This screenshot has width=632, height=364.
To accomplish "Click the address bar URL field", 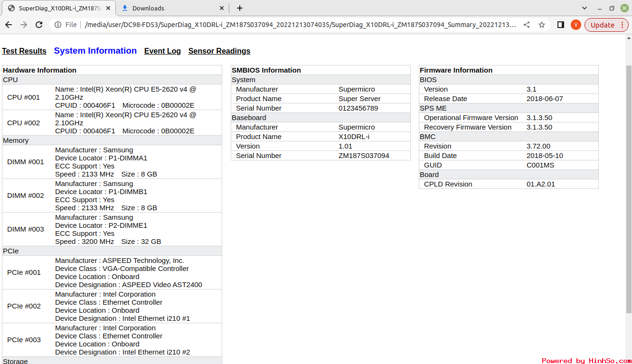I will click(x=300, y=25).
